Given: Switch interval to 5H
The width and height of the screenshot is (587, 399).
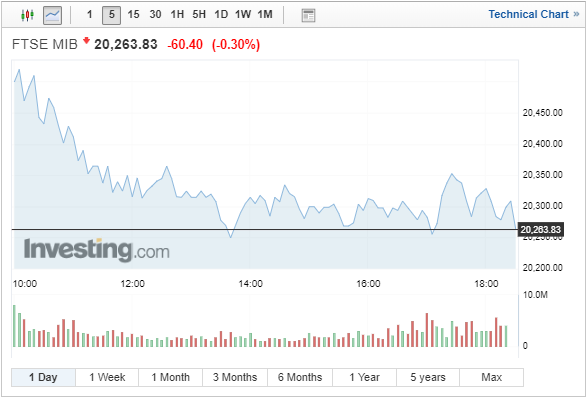Looking at the screenshot, I should coord(199,15).
